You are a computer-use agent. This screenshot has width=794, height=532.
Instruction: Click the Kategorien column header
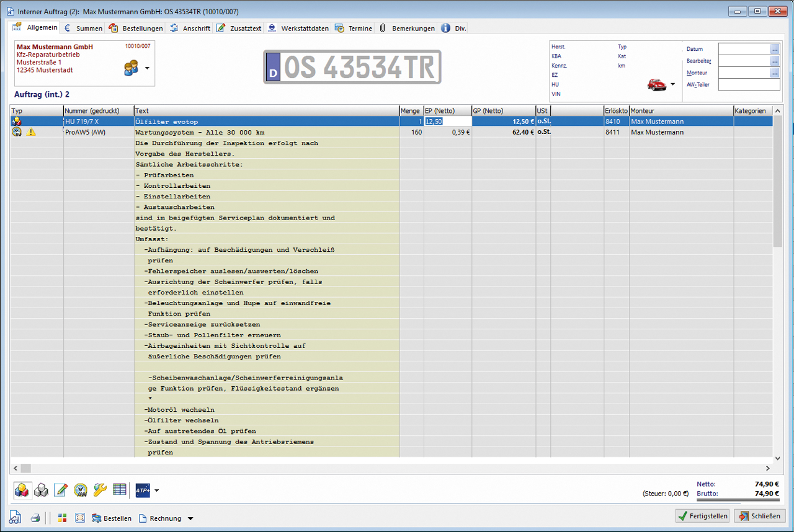pos(753,111)
